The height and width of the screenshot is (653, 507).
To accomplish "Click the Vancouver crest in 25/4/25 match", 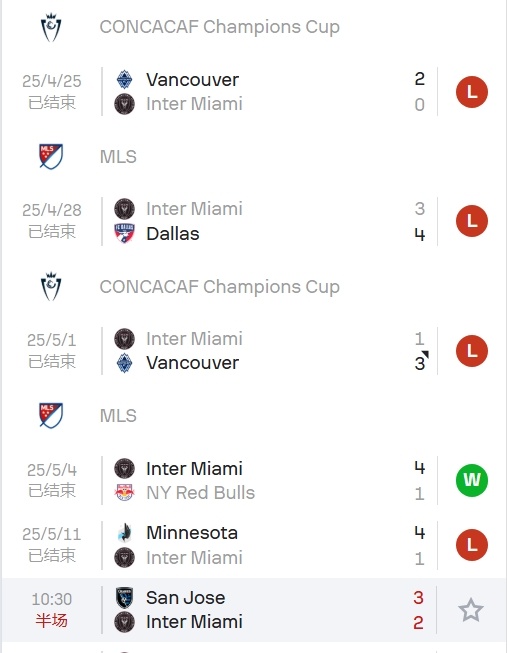I will 124,80.
